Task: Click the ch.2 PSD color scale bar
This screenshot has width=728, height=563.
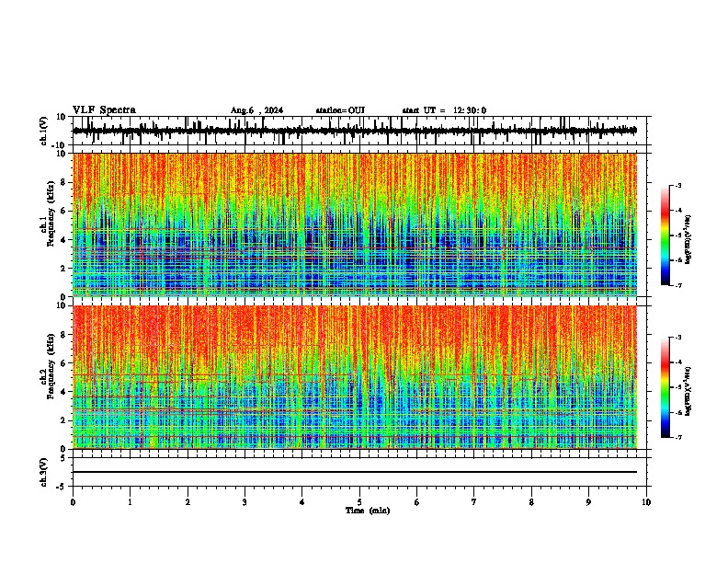Action: [x=665, y=387]
